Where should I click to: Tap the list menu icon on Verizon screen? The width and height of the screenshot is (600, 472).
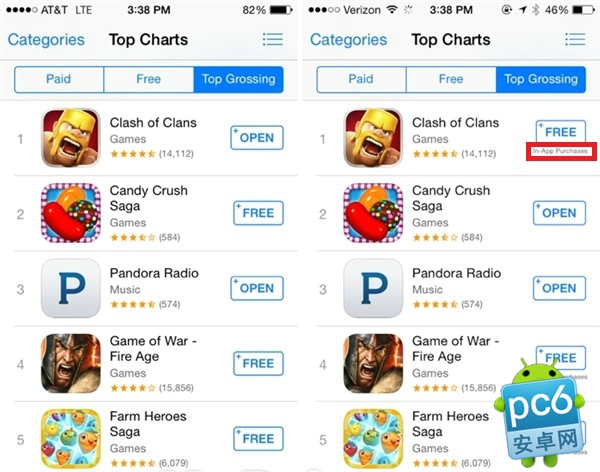tap(575, 39)
